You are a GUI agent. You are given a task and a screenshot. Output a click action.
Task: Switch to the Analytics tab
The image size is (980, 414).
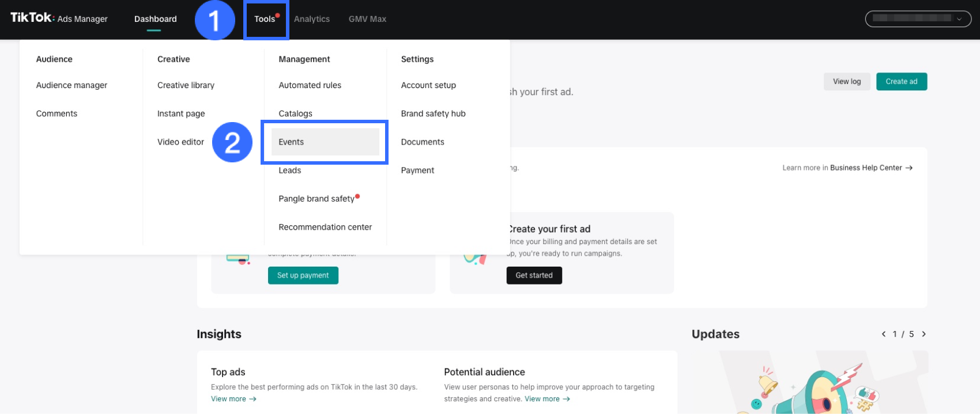point(312,19)
